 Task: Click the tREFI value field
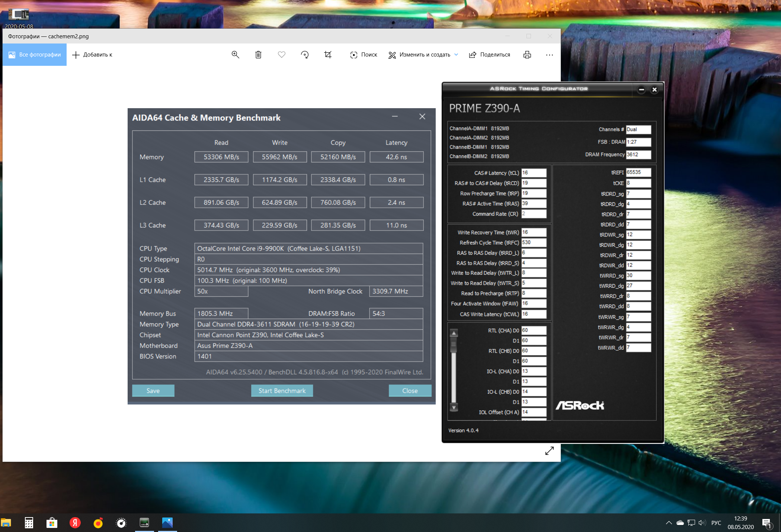(x=638, y=172)
